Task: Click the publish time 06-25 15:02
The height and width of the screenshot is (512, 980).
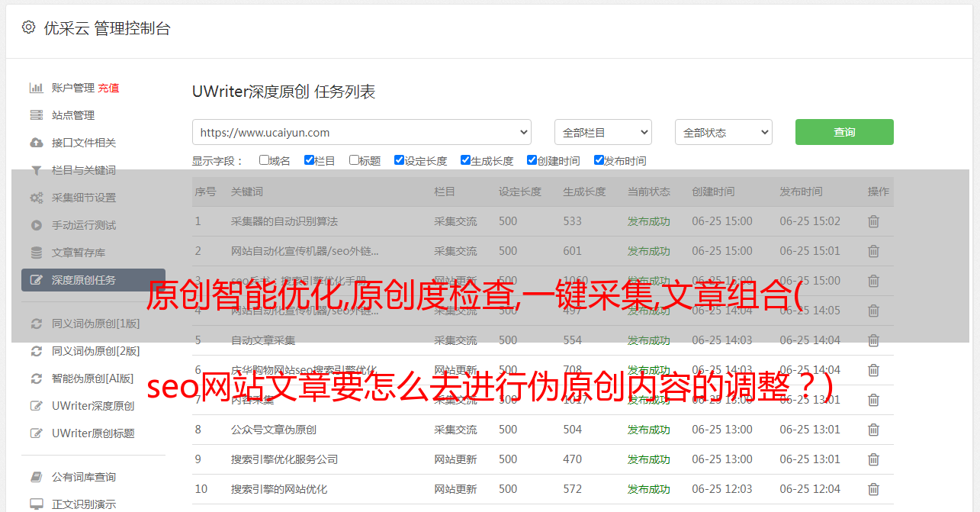Action: tap(810, 221)
